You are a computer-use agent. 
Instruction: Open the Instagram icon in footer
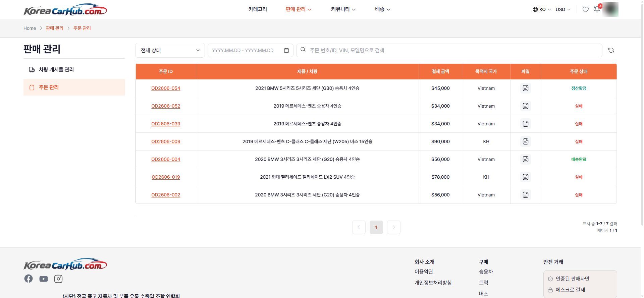tap(58, 279)
